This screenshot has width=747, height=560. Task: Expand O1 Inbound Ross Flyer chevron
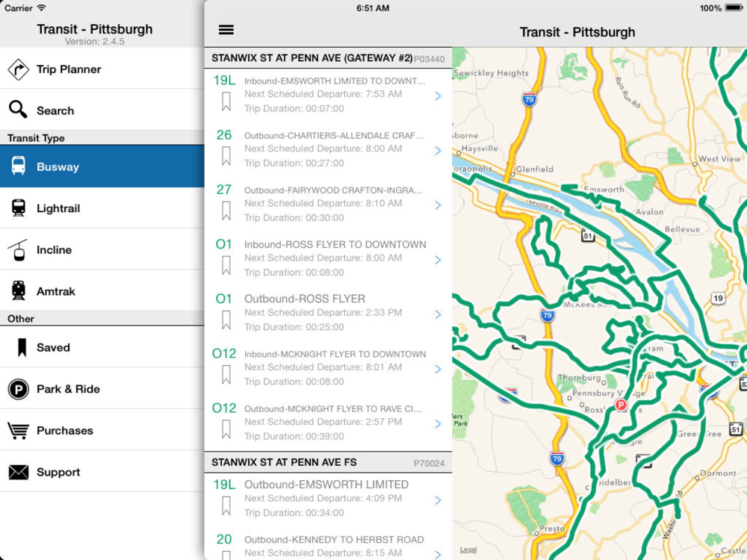438,260
